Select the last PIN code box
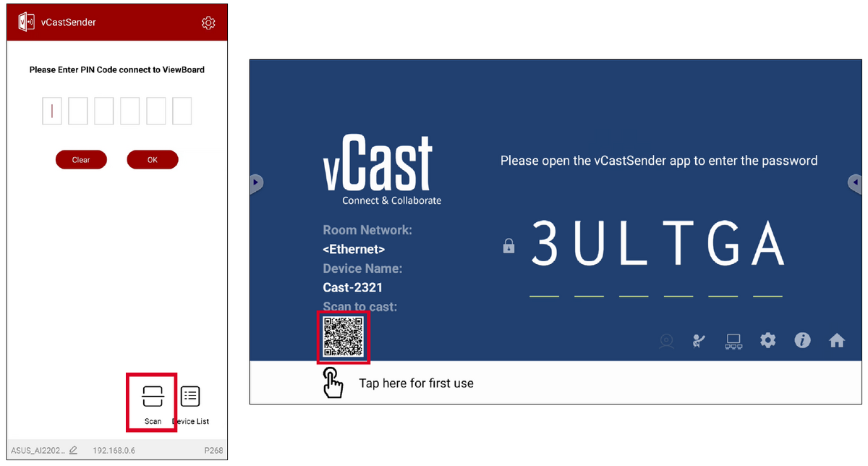The width and height of the screenshot is (868, 466). (x=182, y=111)
